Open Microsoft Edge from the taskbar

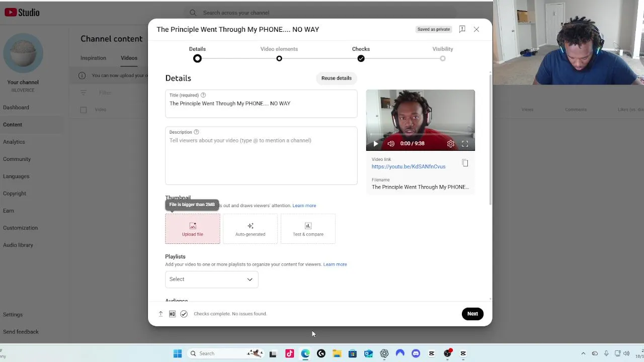pyautogui.click(x=305, y=353)
